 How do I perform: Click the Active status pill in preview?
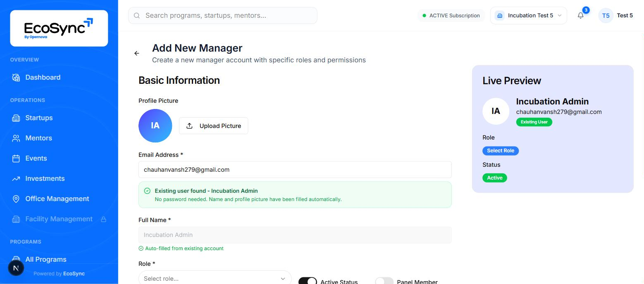click(495, 178)
